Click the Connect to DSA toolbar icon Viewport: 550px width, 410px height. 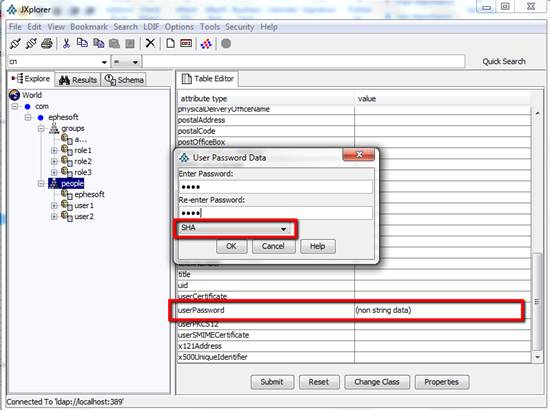tap(15, 43)
